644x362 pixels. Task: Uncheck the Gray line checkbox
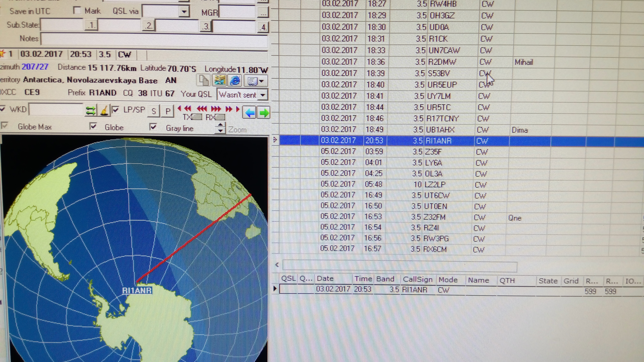click(153, 127)
